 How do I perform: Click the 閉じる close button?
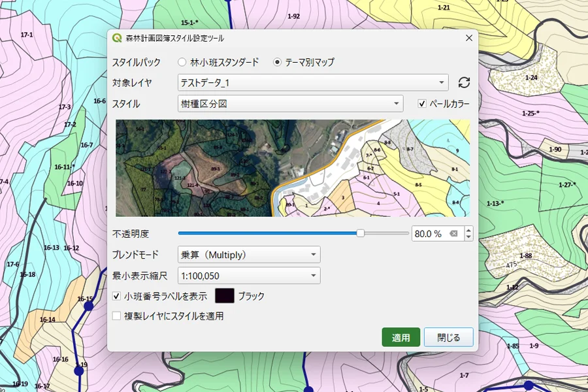[x=448, y=337]
